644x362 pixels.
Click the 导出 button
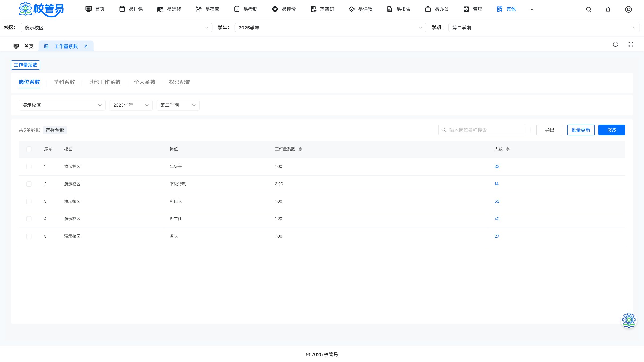pyautogui.click(x=550, y=130)
